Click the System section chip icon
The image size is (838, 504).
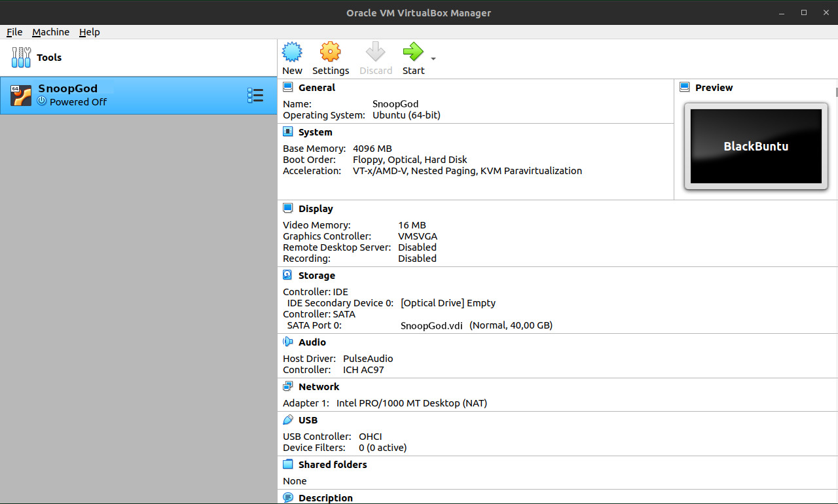click(x=288, y=132)
